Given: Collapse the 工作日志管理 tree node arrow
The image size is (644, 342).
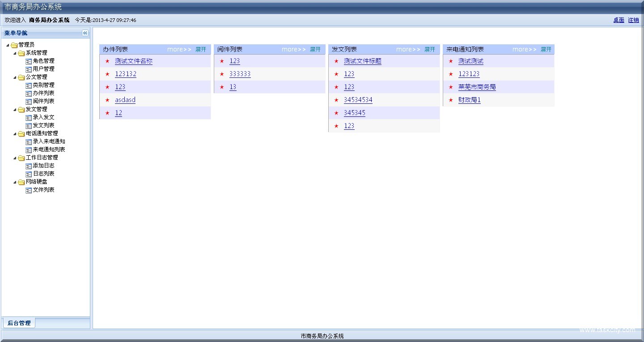Looking at the screenshot, I should click(15, 158).
